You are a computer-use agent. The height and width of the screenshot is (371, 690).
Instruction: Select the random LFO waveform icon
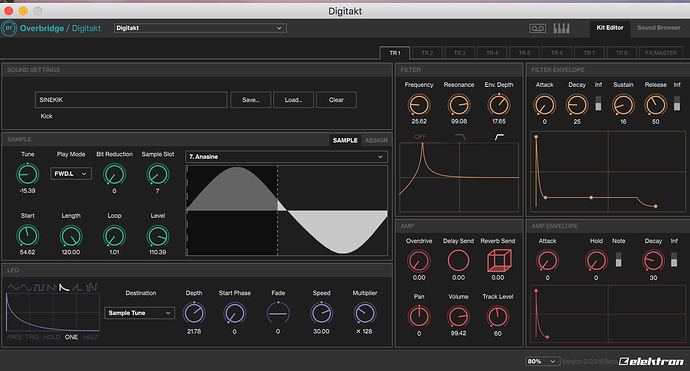point(92,287)
